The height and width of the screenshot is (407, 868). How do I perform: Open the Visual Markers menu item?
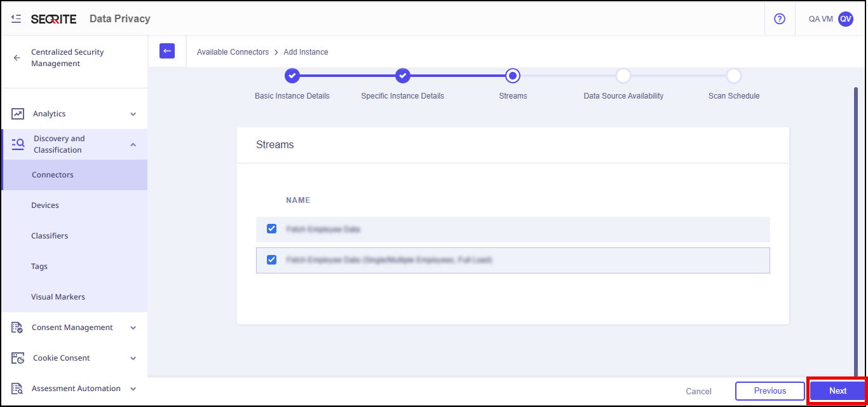pos(58,297)
